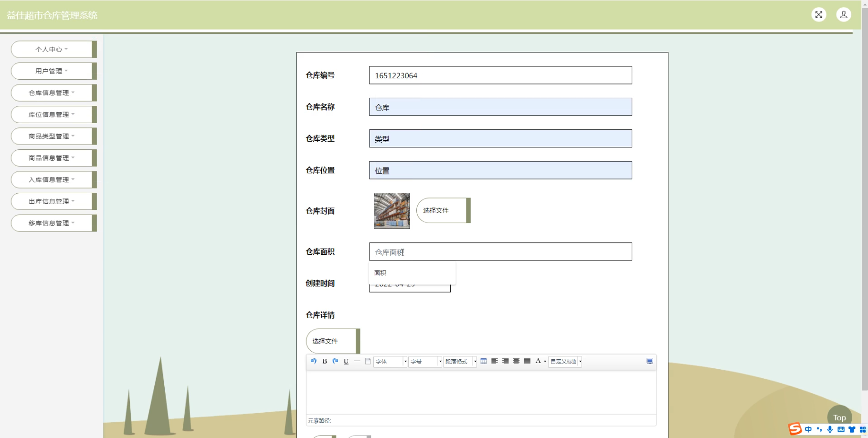Open the user profile icon in the header
The image size is (868, 438).
click(844, 15)
